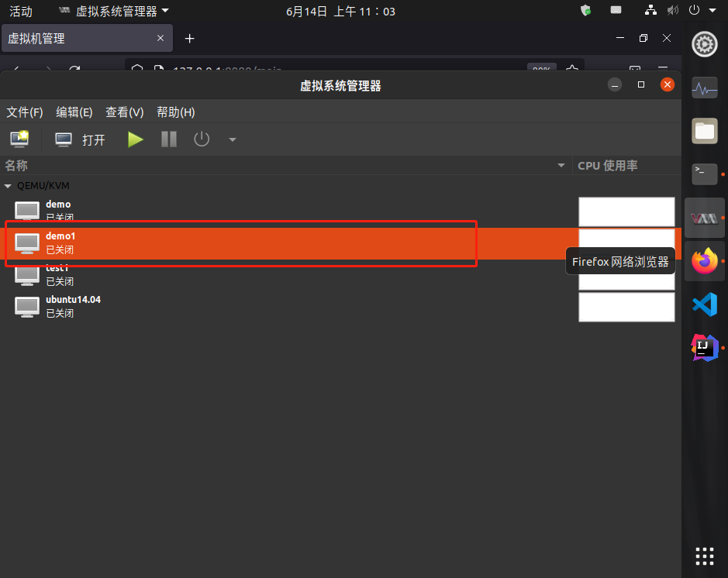Open the 文件(F) menu
Screen dimensions: 728x578
pos(25,112)
